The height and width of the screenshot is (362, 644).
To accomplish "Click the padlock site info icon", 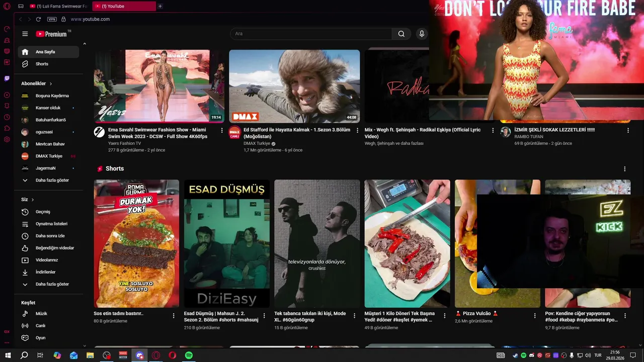I will [63, 19].
